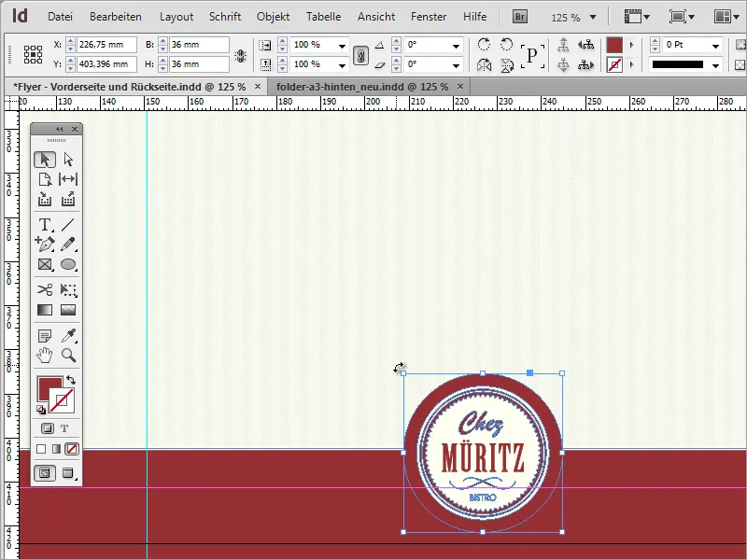Open the Schrift menu
Screen dimensions: 747x560
[225, 17]
